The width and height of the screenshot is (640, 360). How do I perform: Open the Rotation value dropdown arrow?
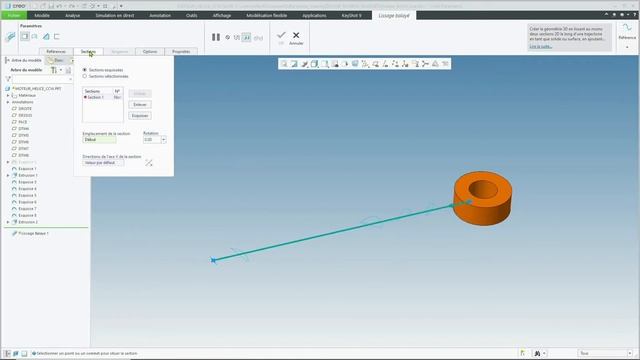pos(164,140)
